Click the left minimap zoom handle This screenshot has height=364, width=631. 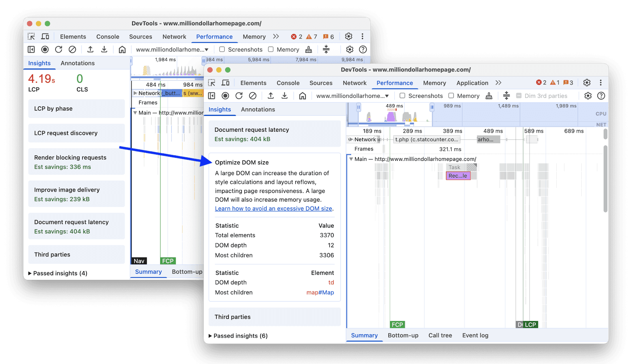(358, 107)
